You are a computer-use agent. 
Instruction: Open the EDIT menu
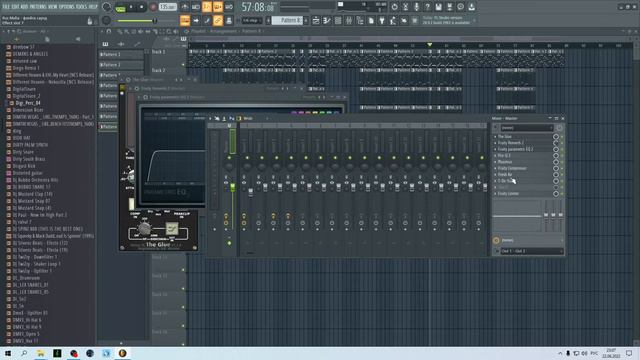tap(16, 7)
